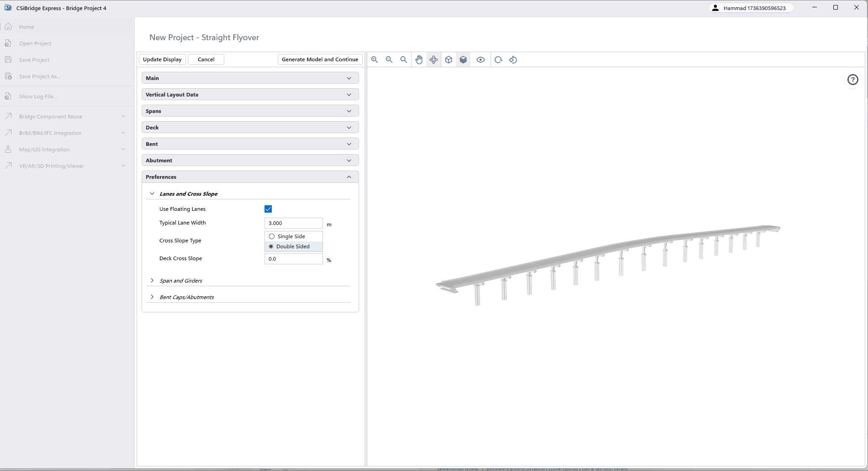Expand the Vertical Layout Data panel
The height and width of the screenshot is (471, 868).
pyautogui.click(x=250, y=95)
